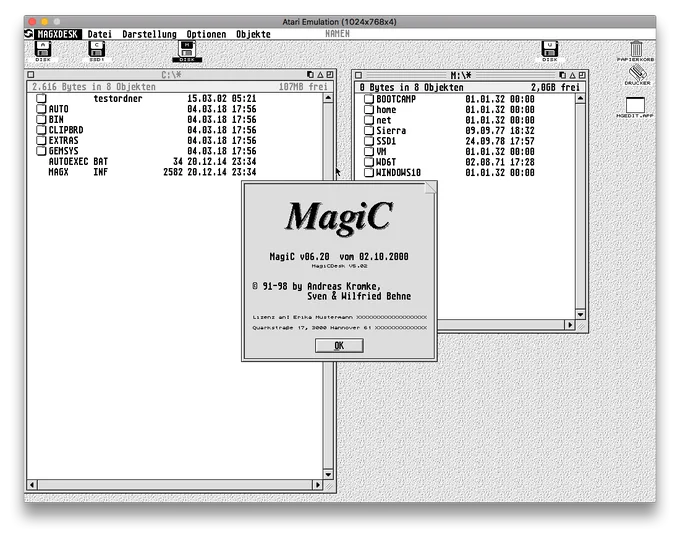
Task: Click the fuller box of C:\* window
Action: coord(330,75)
